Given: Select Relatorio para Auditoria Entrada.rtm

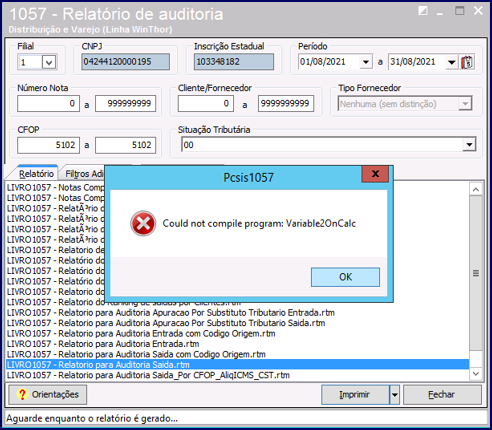Looking at the screenshot, I should tap(237, 344).
